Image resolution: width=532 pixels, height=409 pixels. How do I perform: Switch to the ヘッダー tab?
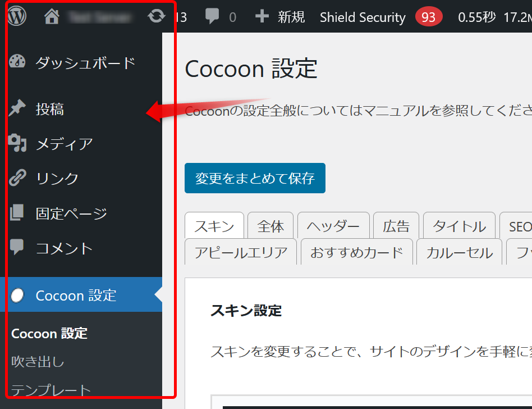[333, 225]
